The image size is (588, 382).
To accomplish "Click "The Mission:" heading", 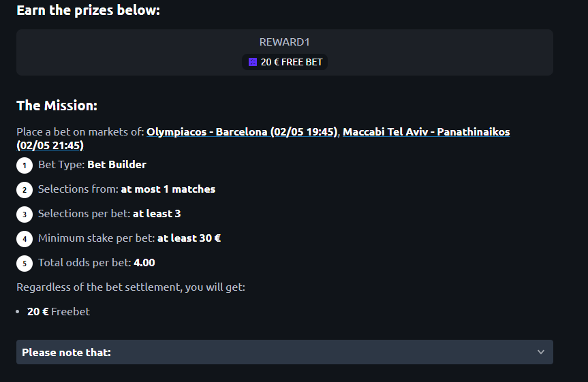I will click(57, 106).
